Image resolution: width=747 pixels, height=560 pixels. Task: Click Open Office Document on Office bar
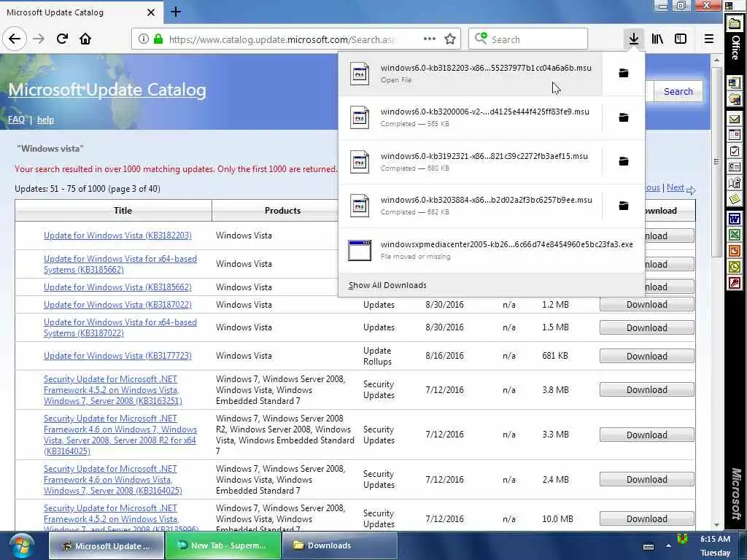tap(734, 99)
